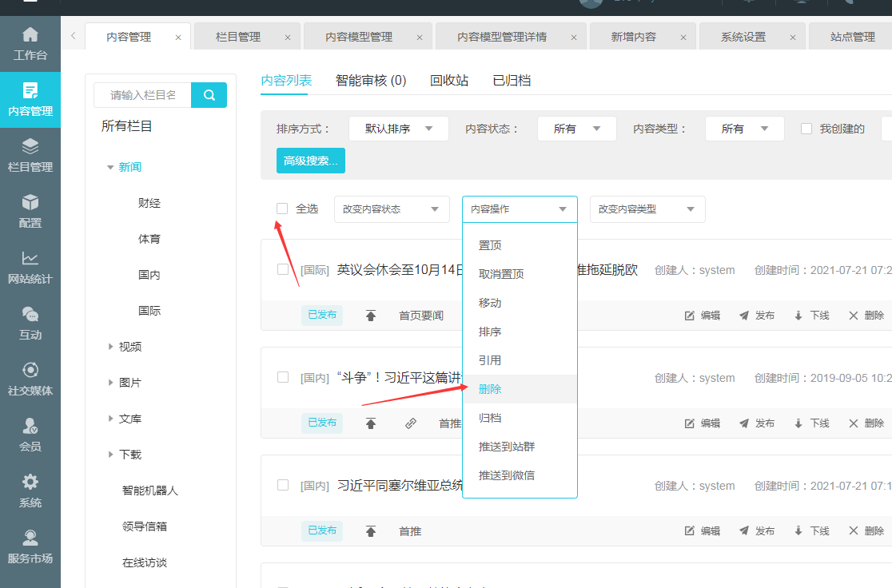Open 工作台 home icon in sidebar
892x588 pixels.
[30, 35]
